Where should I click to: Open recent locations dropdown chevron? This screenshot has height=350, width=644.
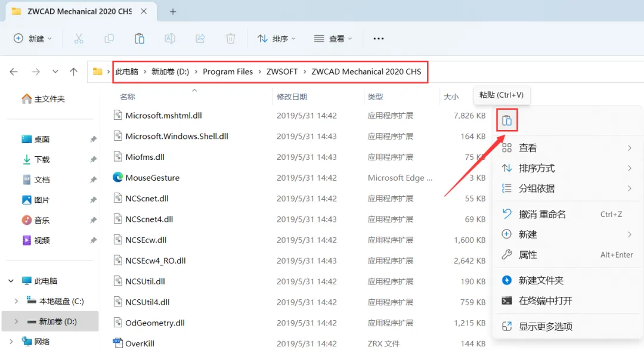point(55,72)
